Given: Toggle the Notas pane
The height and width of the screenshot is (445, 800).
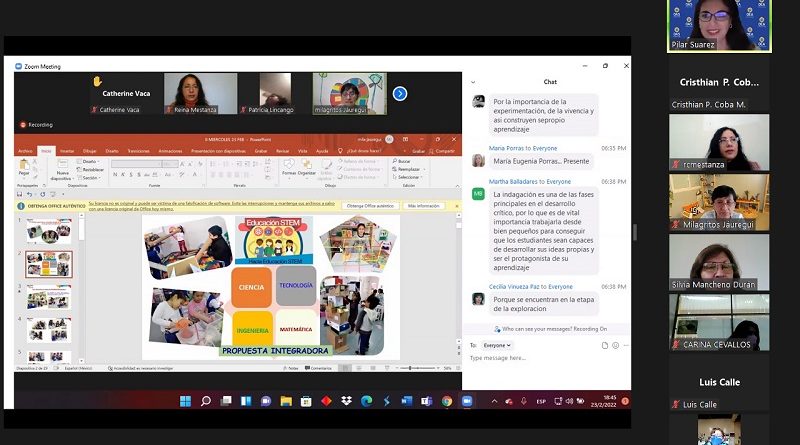Looking at the screenshot, I should click(x=291, y=368).
